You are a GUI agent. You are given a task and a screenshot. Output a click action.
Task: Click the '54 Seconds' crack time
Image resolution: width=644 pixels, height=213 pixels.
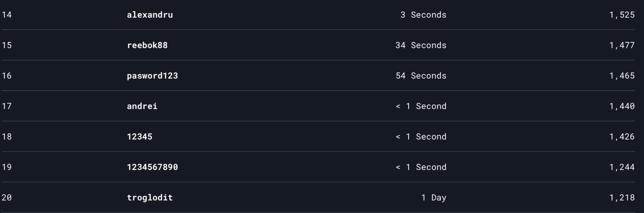click(x=421, y=76)
